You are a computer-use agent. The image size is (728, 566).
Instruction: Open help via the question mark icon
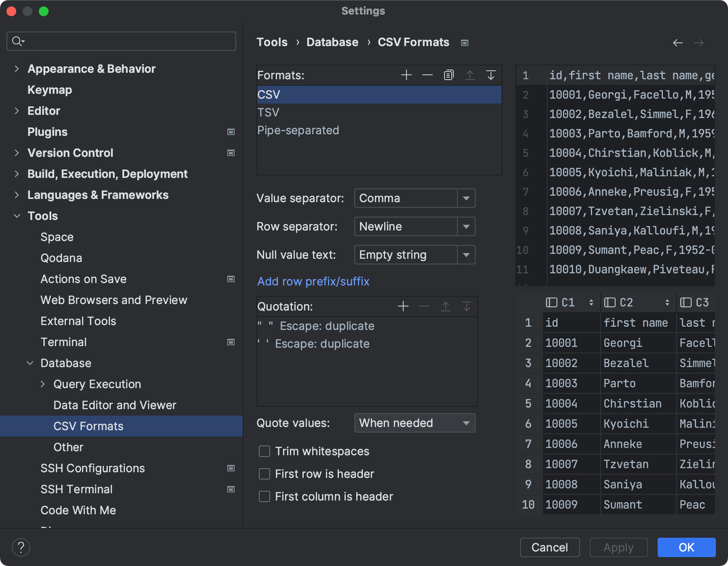point(21,547)
